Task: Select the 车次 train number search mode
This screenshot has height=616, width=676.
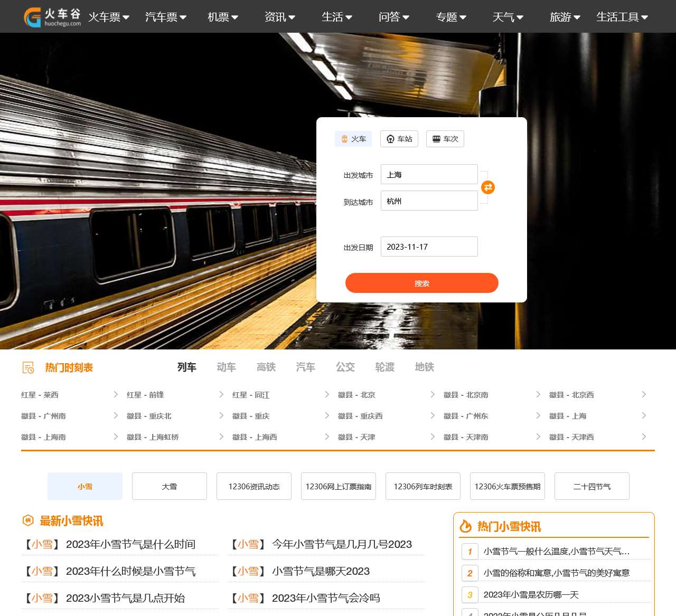Action: click(445, 139)
